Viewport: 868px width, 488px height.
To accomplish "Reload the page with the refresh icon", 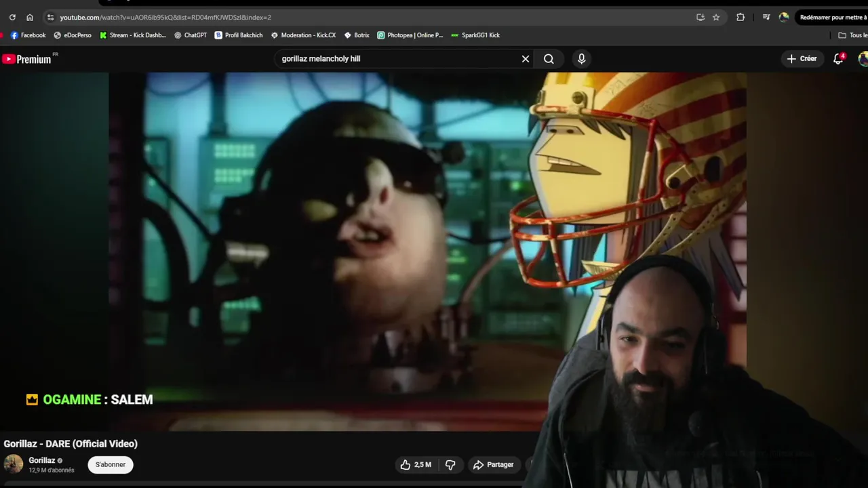I will (12, 18).
